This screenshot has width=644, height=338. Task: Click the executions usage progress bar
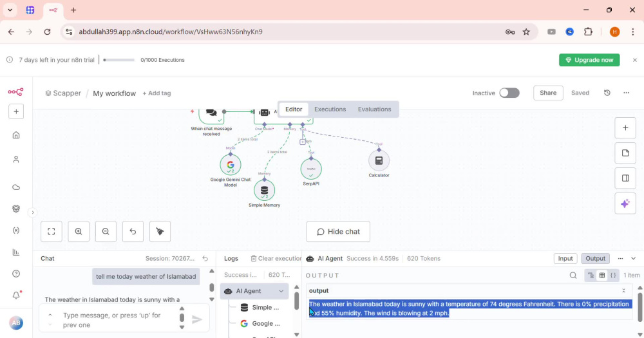tap(118, 60)
